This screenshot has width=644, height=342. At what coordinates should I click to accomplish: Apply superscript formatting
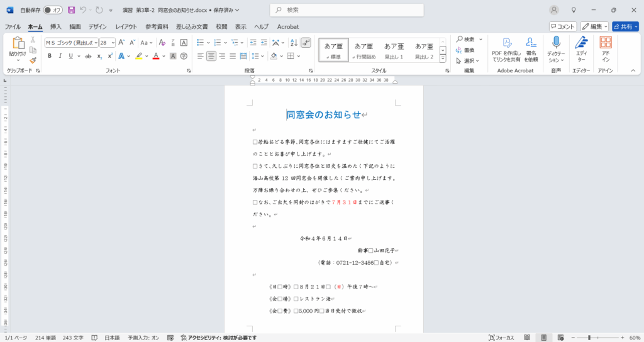coord(110,56)
